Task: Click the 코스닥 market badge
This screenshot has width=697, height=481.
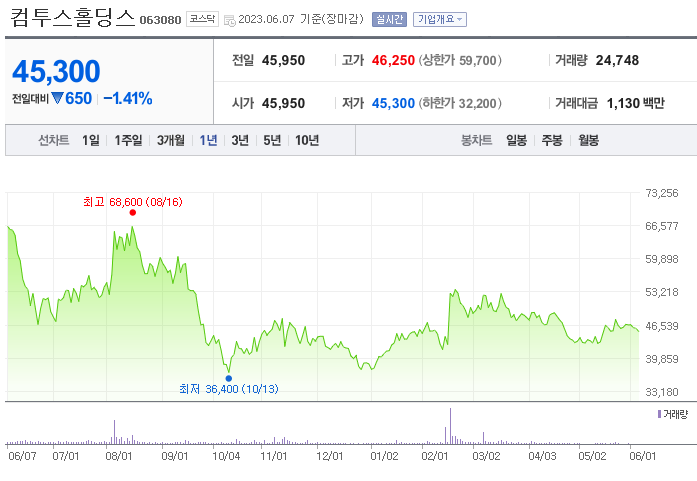Action: (202, 19)
